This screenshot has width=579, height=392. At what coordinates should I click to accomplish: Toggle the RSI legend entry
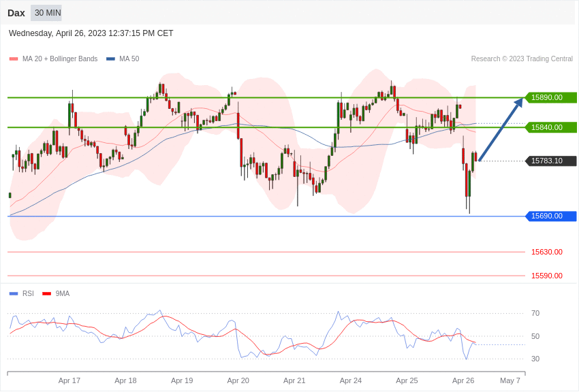tap(22, 293)
